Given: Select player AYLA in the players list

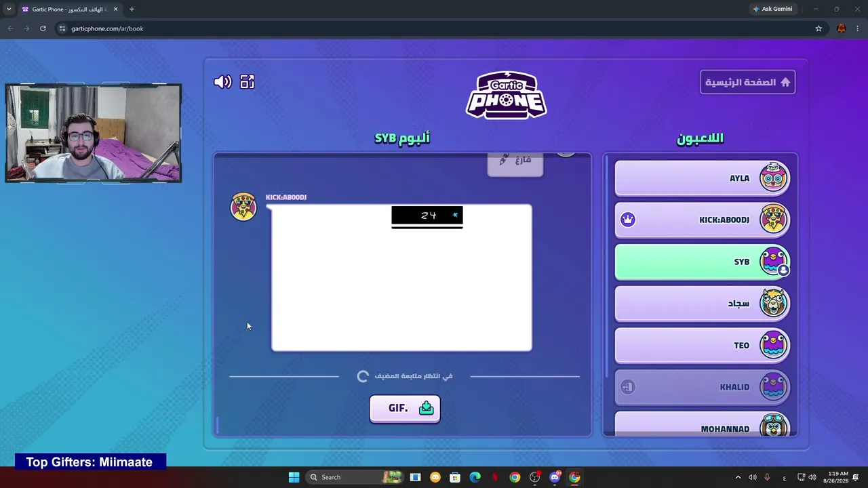Looking at the screenshot, I should pyautogui.click(x=703, y=178).
